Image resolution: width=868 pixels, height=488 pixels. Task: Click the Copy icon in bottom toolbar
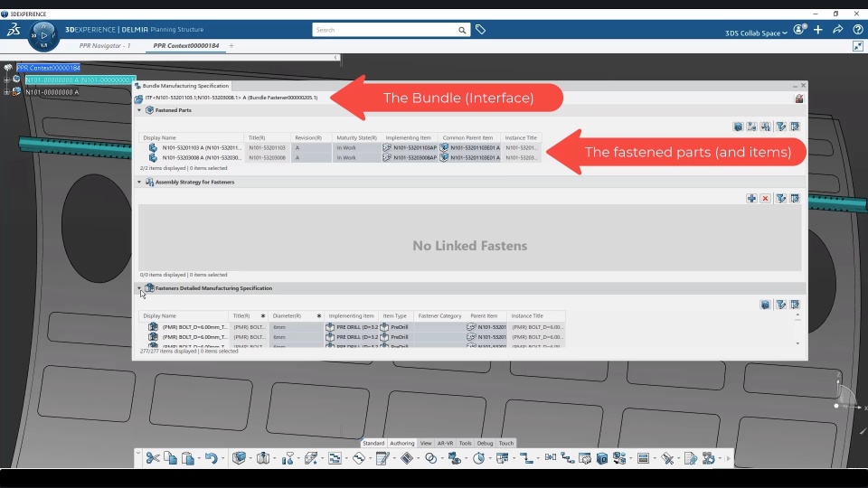coord(171,458)
